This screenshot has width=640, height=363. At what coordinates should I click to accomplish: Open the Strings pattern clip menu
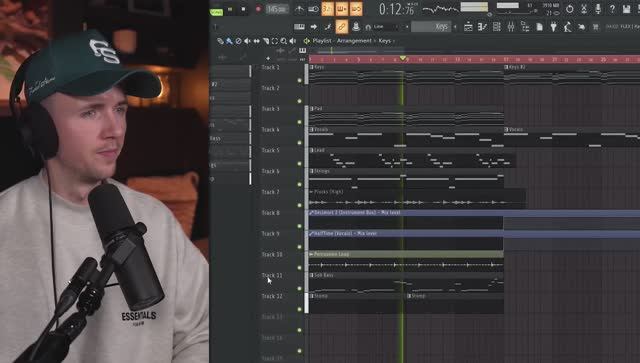pos(311,171)
